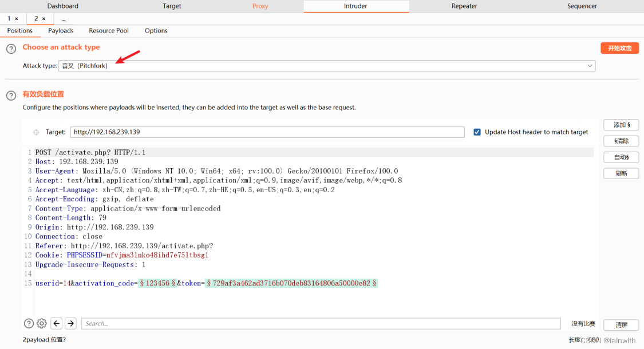Open search settings gear icon

pos(41,324)
